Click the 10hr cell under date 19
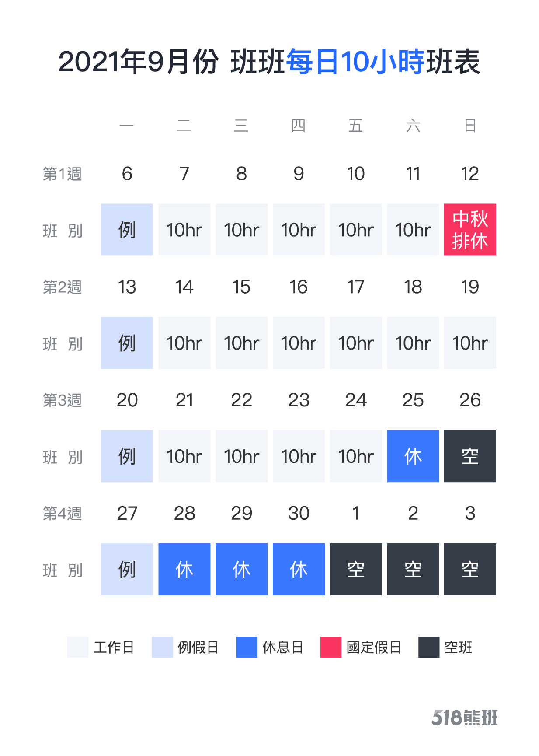 (x=470, y=343)
